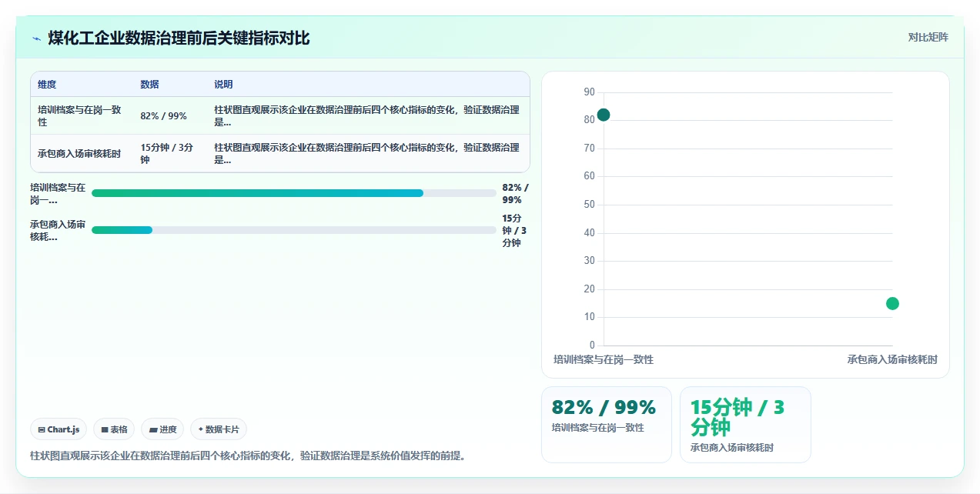Click the truncated 培训档案与在岗一… progress label
Viewport: 980px width, 494px height.
click(x=58, y=194)
